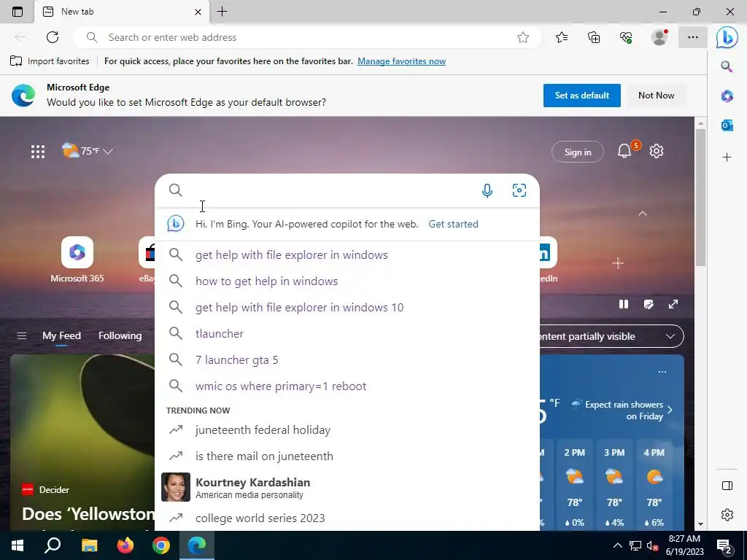Collapse quick links with up chevron
Viewport: 747px width, 560px height.
643,214
